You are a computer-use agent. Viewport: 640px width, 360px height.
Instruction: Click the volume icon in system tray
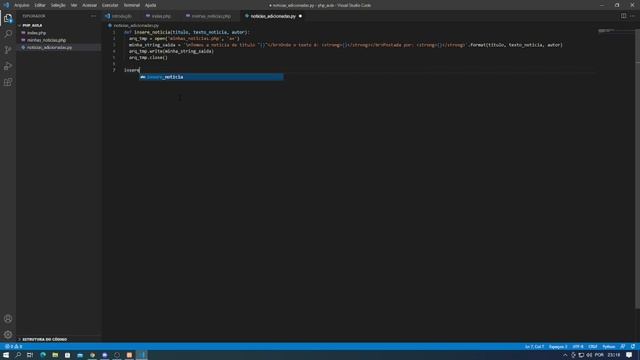(589, 355)
